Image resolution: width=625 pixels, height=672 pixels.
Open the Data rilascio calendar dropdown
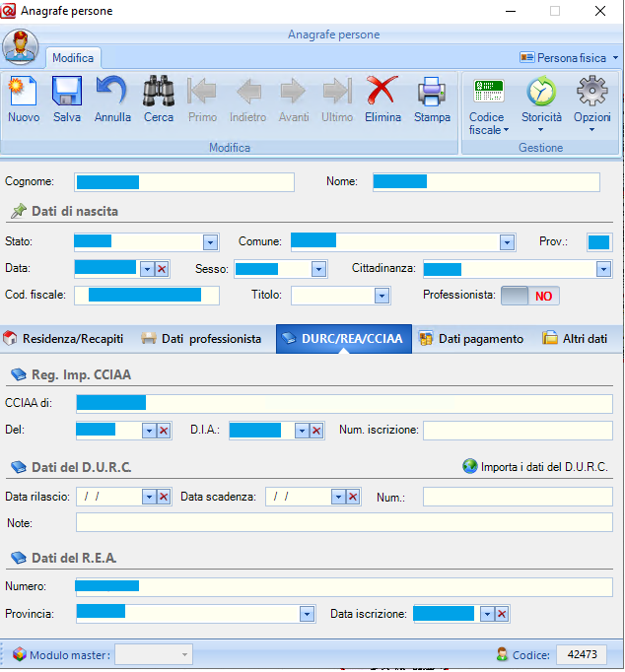[149, 497]
